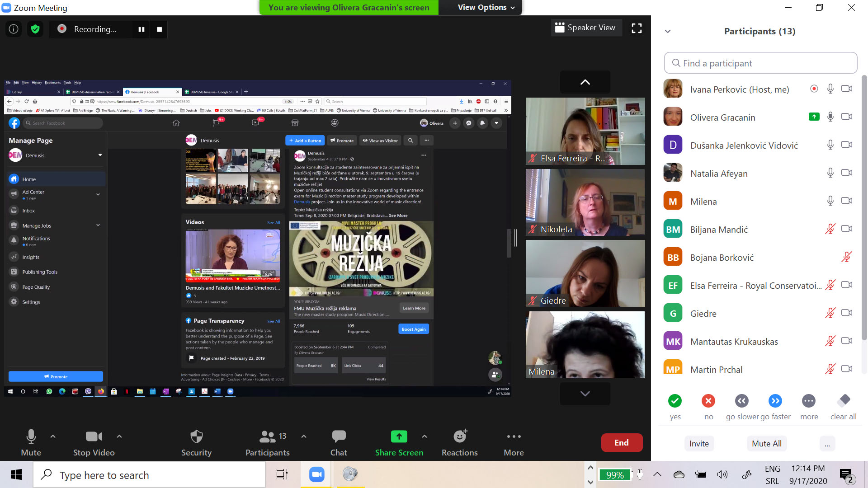Toggle Ivana Perkovic's microphone
Viewport: 868px width, 488px height.
830,89
